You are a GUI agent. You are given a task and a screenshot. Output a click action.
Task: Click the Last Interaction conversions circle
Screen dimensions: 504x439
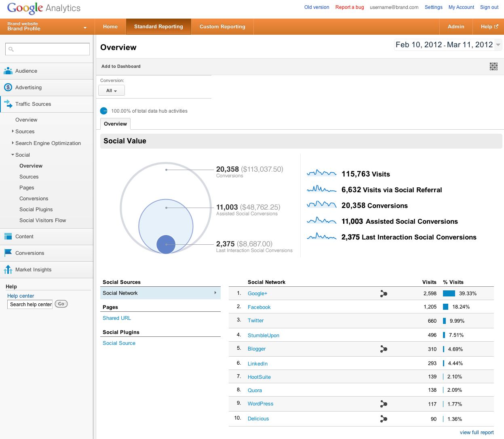pyautogui.click(x=166, y=244)
